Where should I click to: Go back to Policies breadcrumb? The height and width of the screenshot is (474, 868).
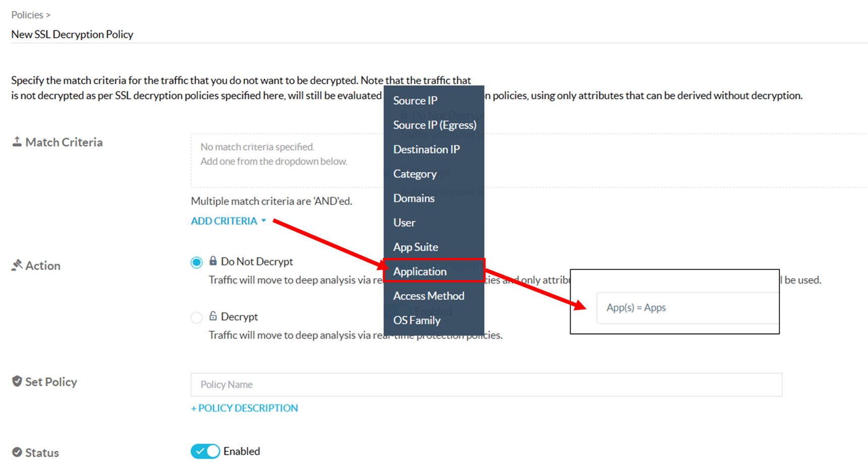point(27,15)
